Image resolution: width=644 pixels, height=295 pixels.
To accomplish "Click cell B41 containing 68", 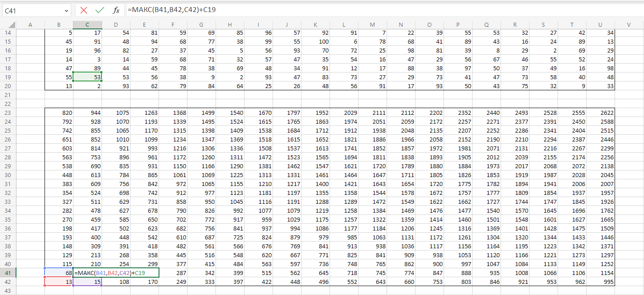I will (x=59, y=273).
